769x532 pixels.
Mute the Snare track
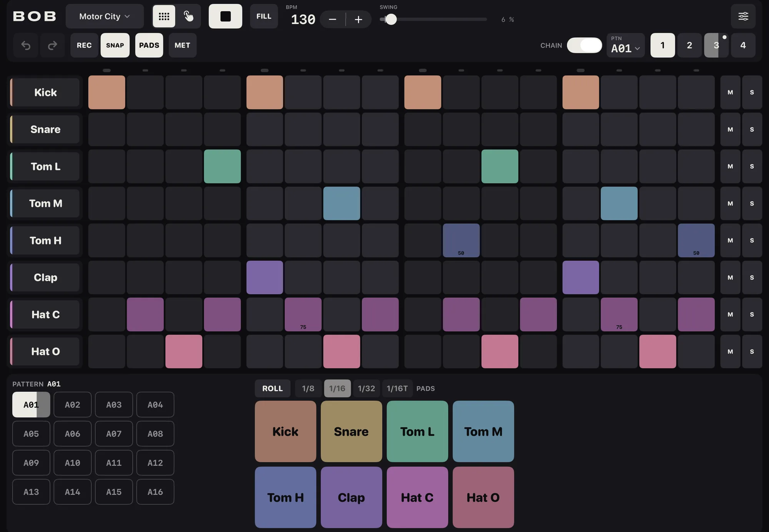click(730, 130)
